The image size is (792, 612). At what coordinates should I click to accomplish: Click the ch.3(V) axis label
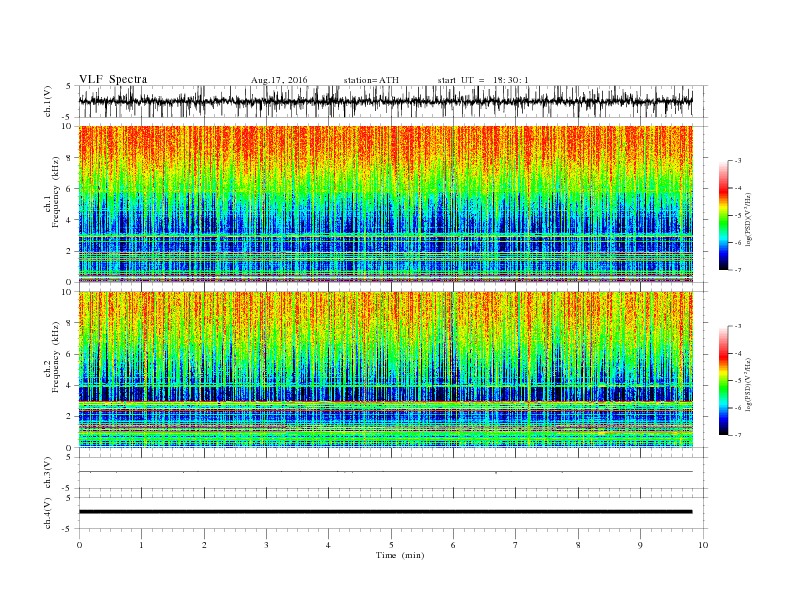tap(47, 473)
